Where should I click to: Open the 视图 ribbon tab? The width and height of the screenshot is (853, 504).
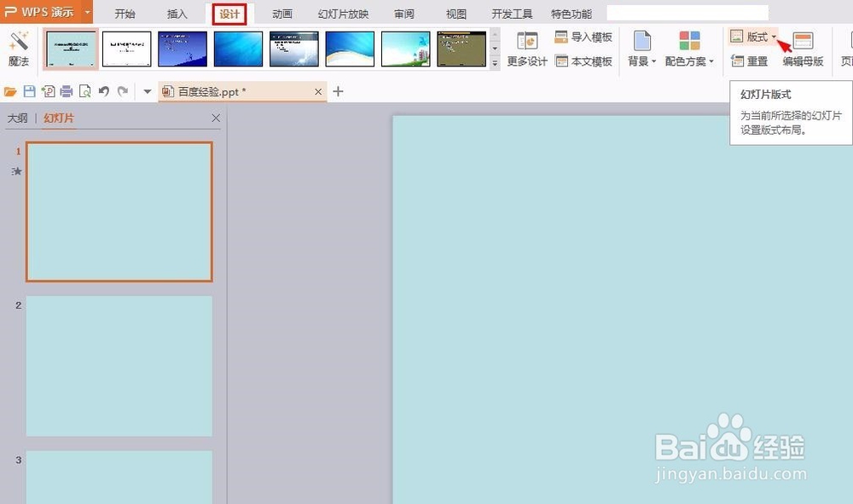pos(456,14)
